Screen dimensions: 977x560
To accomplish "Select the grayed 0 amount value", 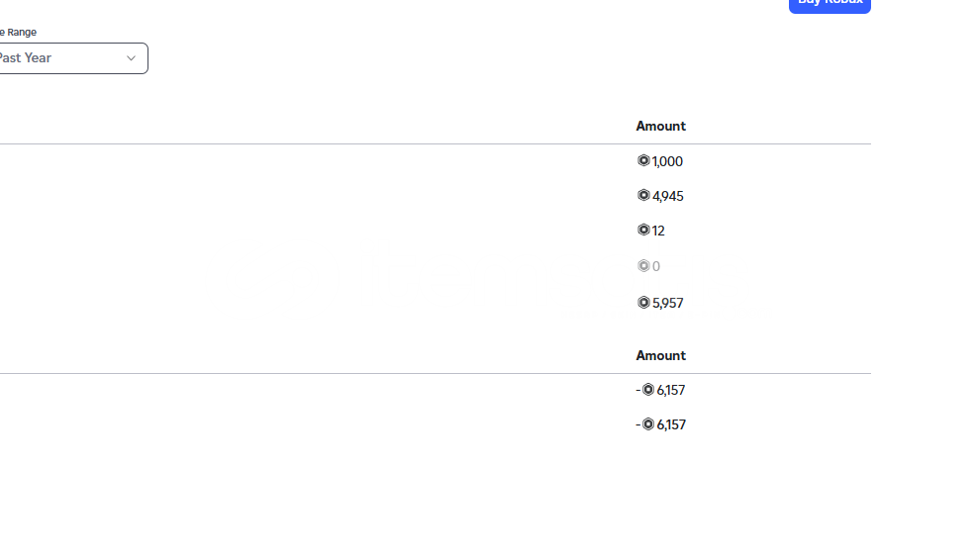I will click(656, 266).
